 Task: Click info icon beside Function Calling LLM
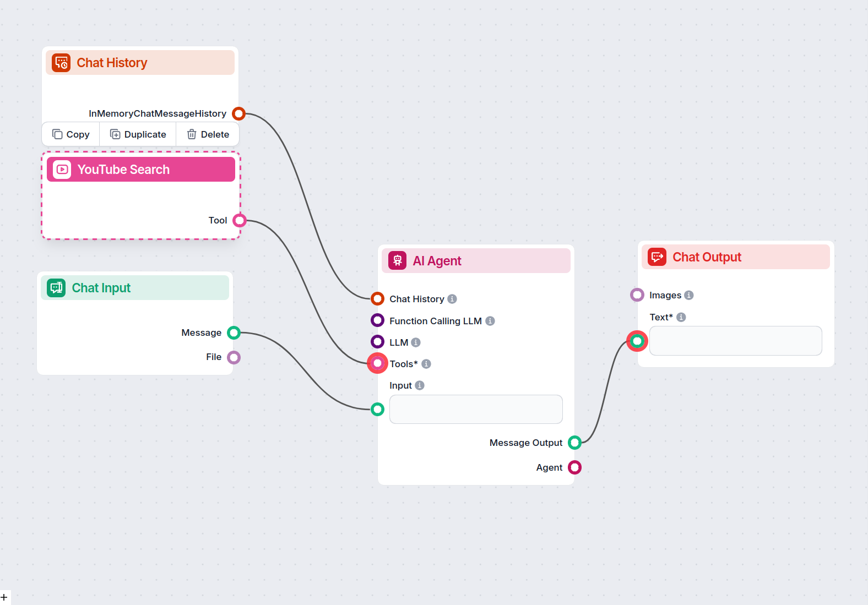(490, 321)
